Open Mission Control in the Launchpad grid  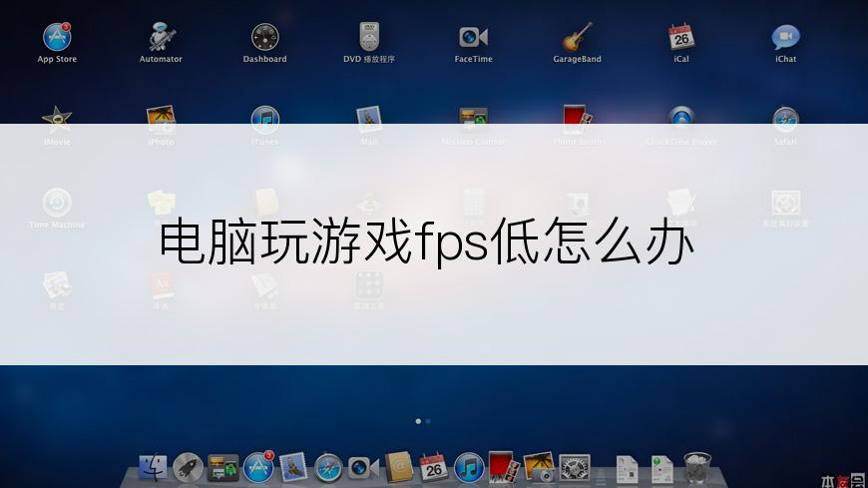tap(473, 119)
